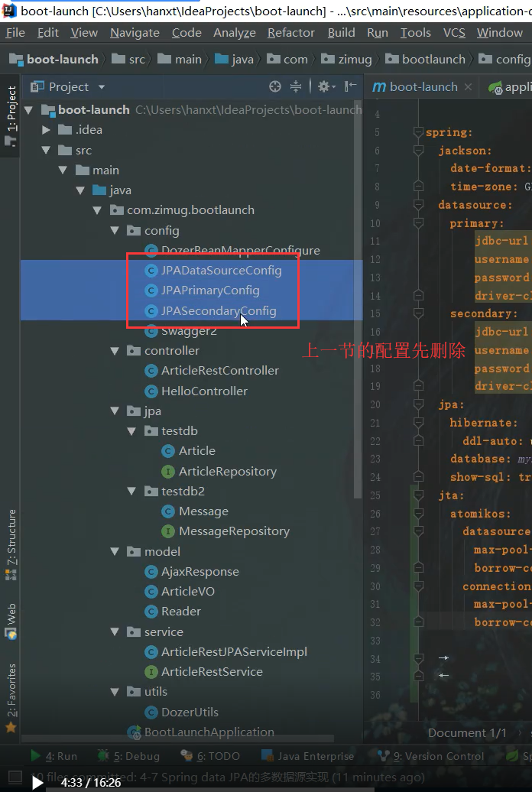This screenshot has height=792, width=532.
Task: Select JPASecondaryConfig in the tree
Action: point(219,310)
